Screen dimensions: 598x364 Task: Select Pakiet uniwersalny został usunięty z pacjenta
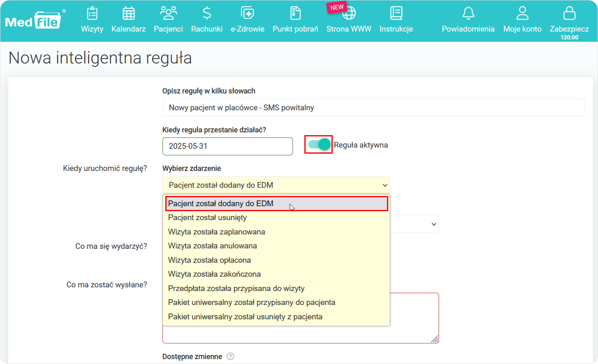276,317
